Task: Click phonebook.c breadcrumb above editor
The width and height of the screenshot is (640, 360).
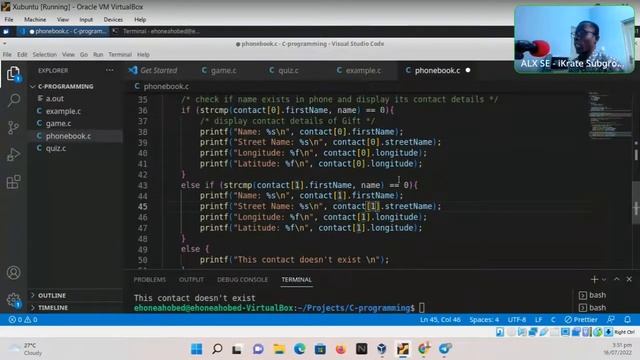Action: pyautogui.click(x=166, y=87)
